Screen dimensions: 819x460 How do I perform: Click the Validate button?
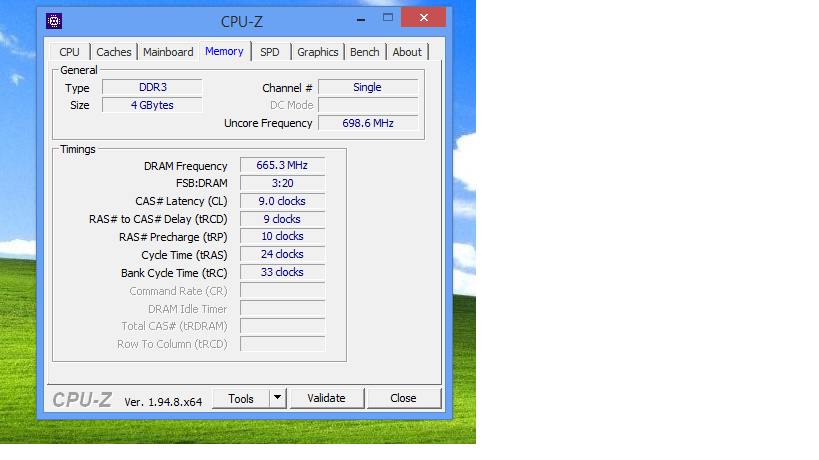pyautogui.click(x=326, y=398)
